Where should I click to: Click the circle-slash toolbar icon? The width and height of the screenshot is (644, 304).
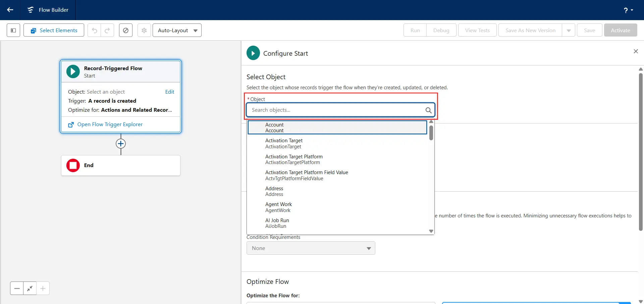pos(126,30)
